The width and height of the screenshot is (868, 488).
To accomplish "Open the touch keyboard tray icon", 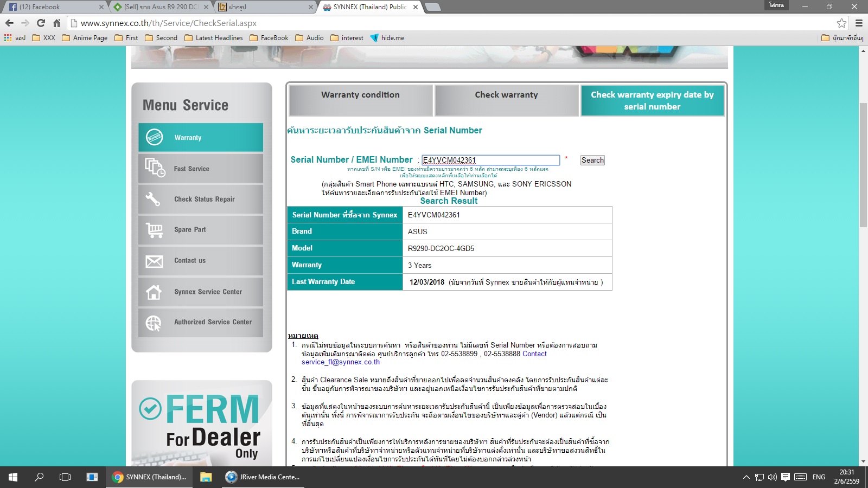I will pos(800,477).
